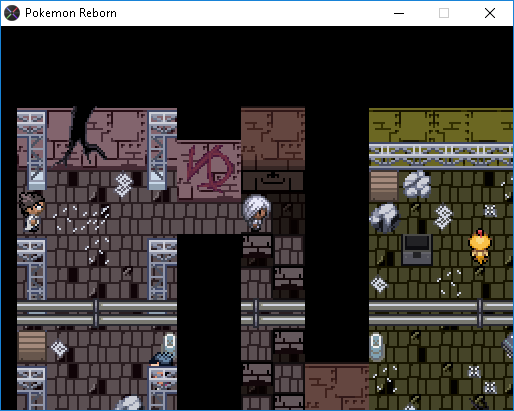Click the orange chick Pokémon in olive room

coord(480,246)
